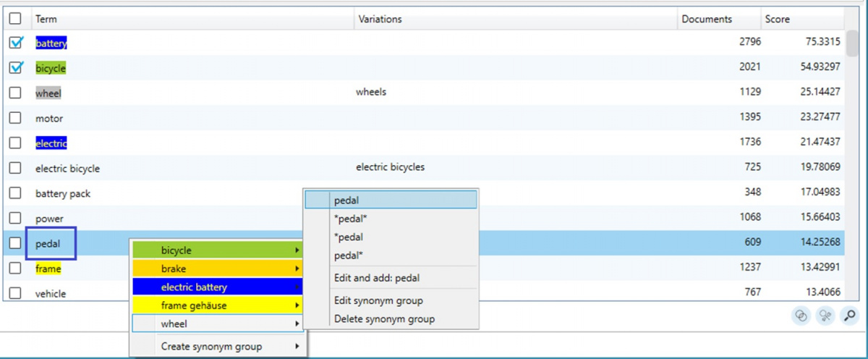Pick the blue electric battery group
Screen dimensions: 868x359
click(218, 287)
